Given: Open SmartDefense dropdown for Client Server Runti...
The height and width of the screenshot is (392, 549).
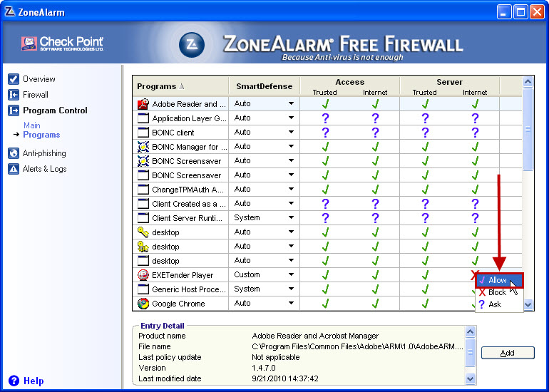Looking at the screenshot, I should pyautogui.click(x=291, y=217).
